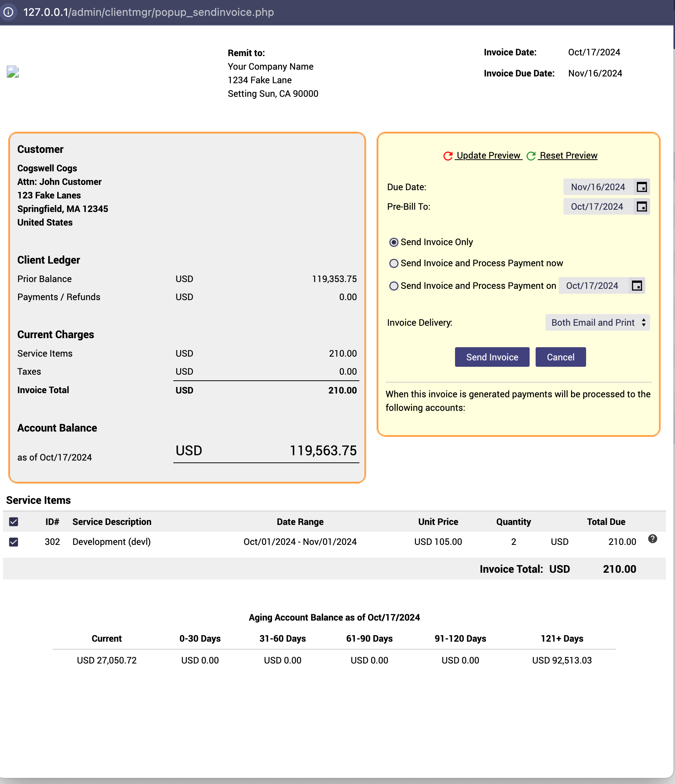675x784 pixels.
Task: Open calendar for Process Payment on date
Action: point(636,286)
